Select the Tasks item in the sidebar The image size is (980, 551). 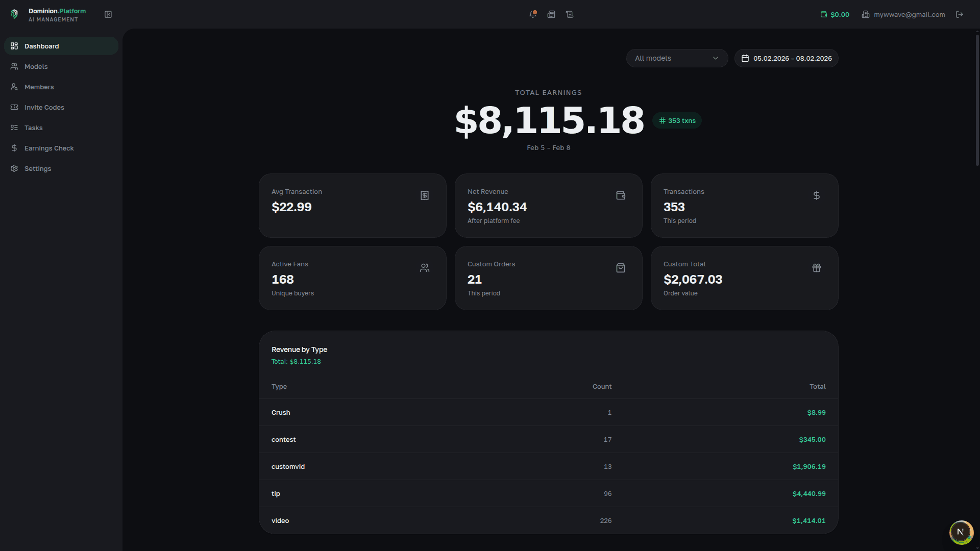pyautogui.click(x=33, y=128)
